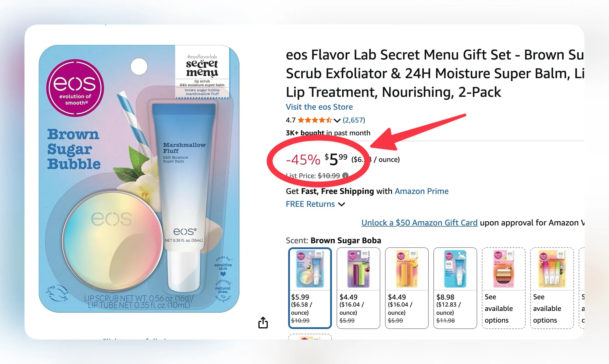
Task: Expand the FREE Returns chevron
Action: (x=342, y=204)
